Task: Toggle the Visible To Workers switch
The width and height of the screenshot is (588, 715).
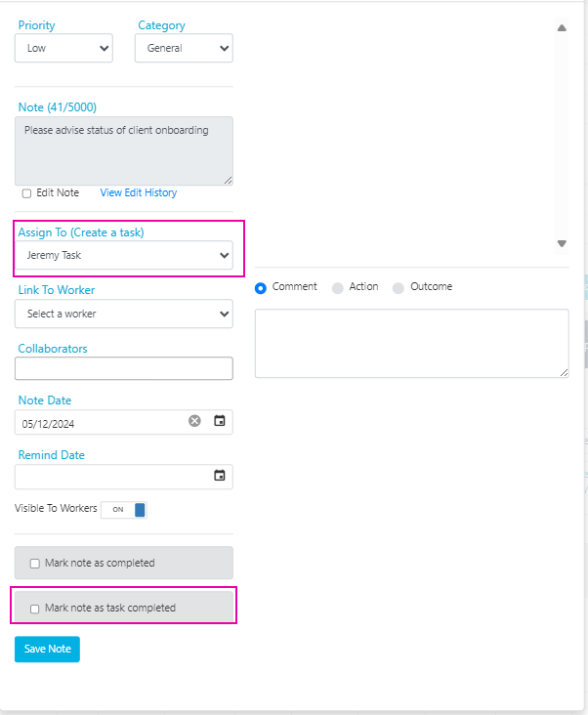Action: point(123,509)
